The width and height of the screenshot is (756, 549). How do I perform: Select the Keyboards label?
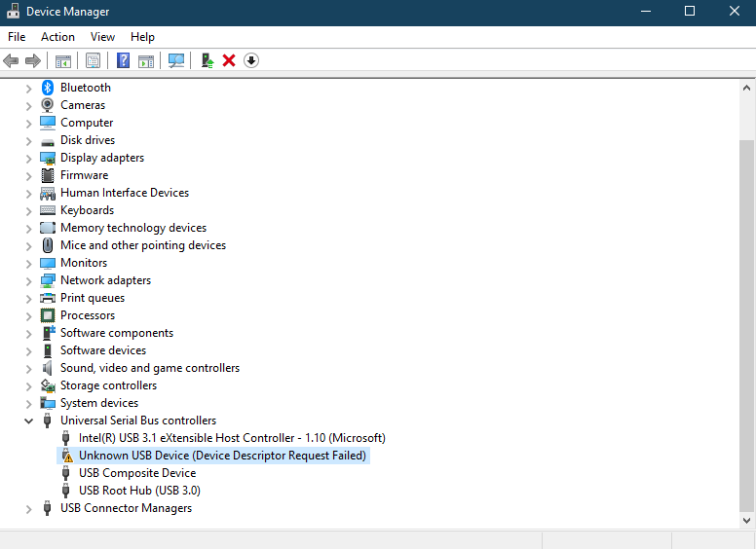coord(88,210)
